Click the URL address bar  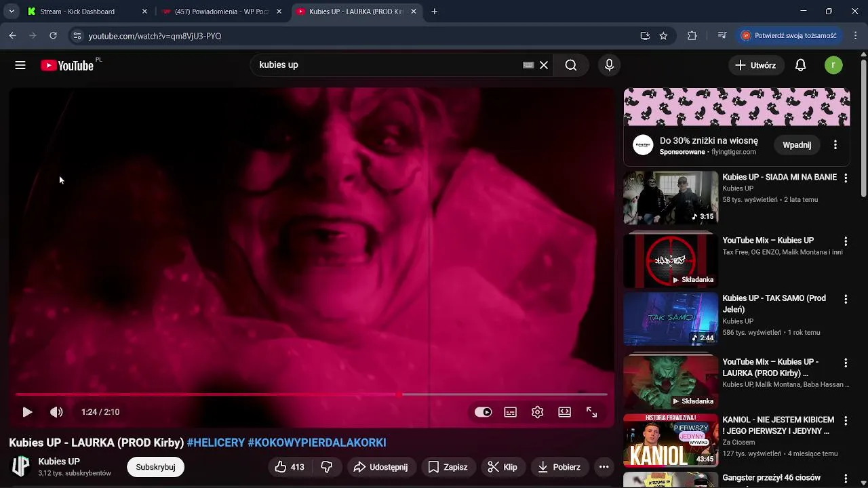[x=359, y=36]
